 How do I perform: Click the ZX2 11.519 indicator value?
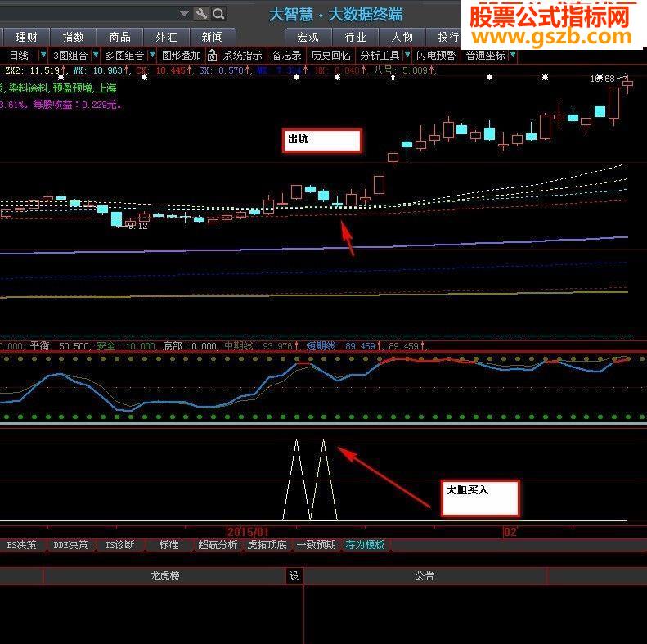pos(35,70)
